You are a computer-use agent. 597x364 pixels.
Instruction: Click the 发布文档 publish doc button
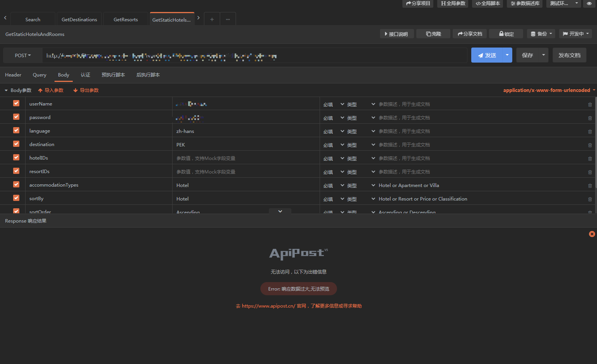coord(569,55)
